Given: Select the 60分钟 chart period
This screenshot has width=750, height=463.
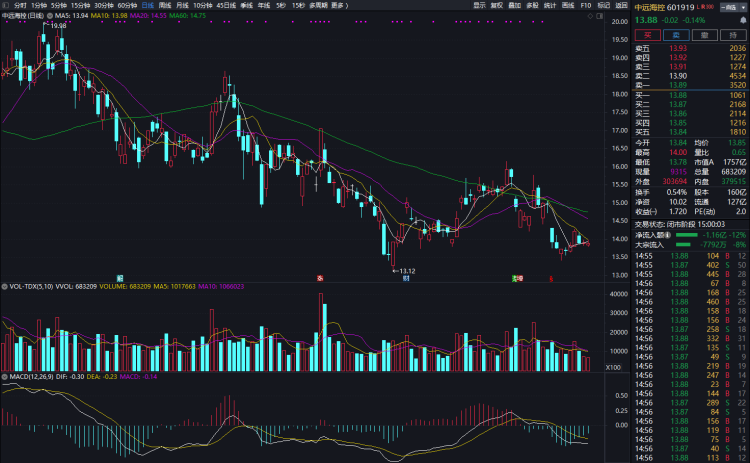Looking at the screenshot, I should (125, 5).
